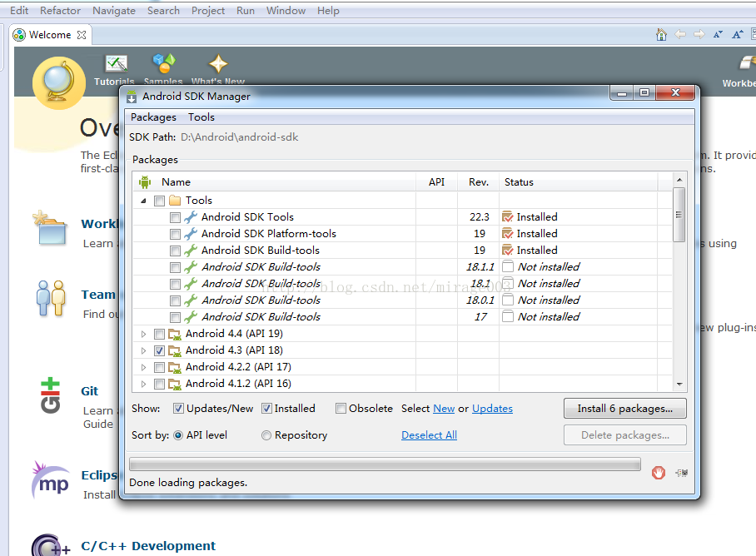The height and width of the screenshot is (556, 756).
Task: Click the wrench icon for Android SDK Tools
Action: coord(191,216)
